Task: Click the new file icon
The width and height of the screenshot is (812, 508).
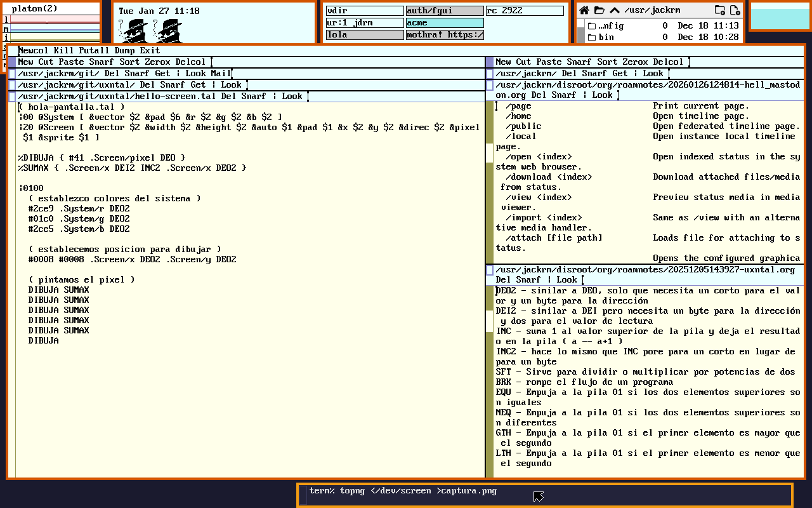Action: click(735, 10)
